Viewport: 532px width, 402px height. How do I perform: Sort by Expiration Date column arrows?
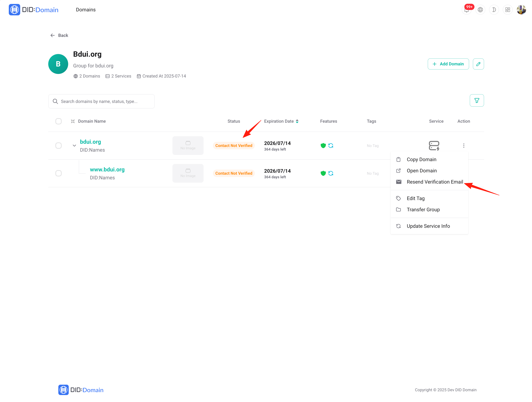297,121
